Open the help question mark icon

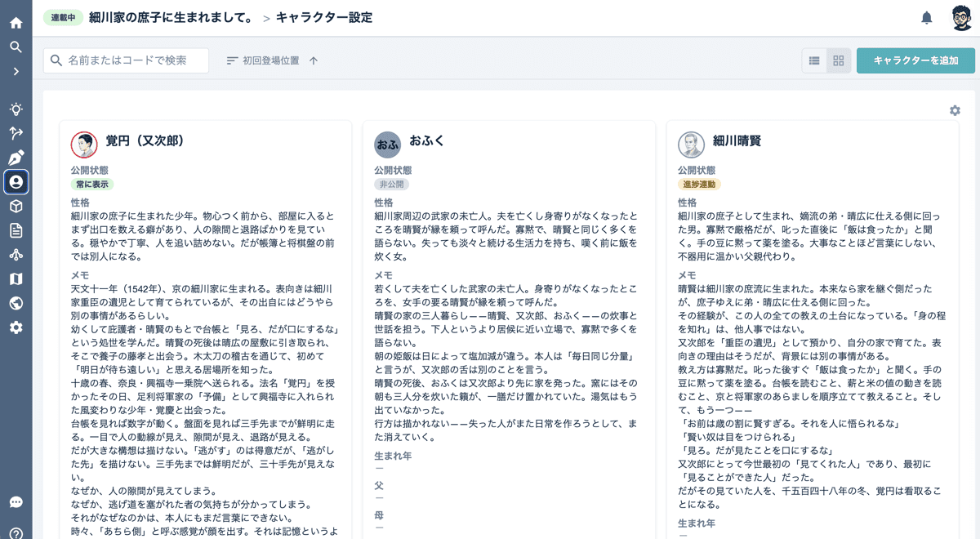click(x=16, y=532)
